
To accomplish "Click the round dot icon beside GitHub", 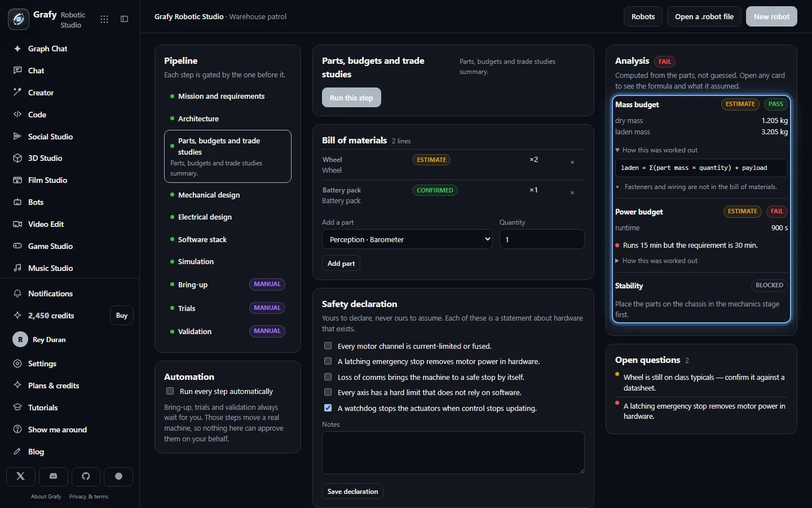I will [118, 476].
